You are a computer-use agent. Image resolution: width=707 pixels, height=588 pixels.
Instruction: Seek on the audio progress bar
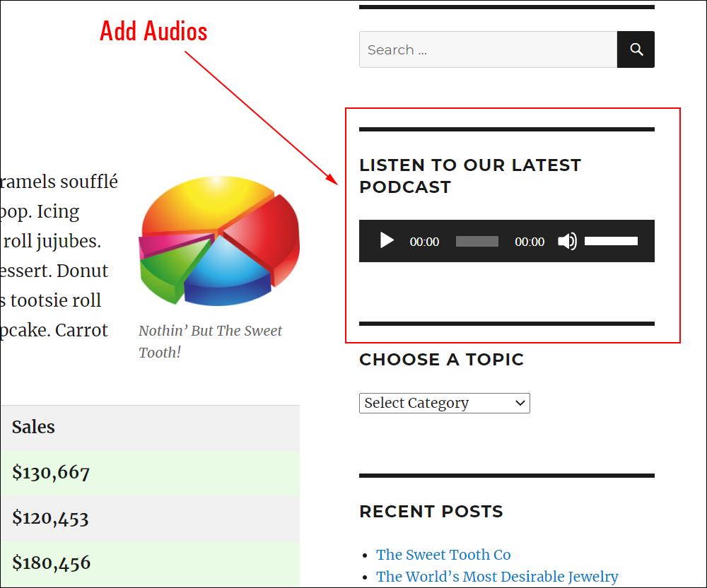pos(477,242)
